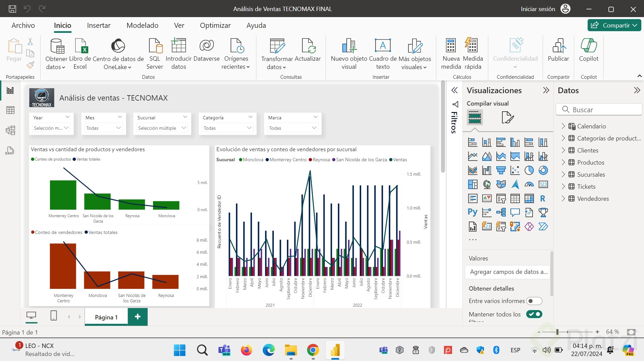Click the zoom level slider
This screenshot has height=361, width=644.
[557, 332]
